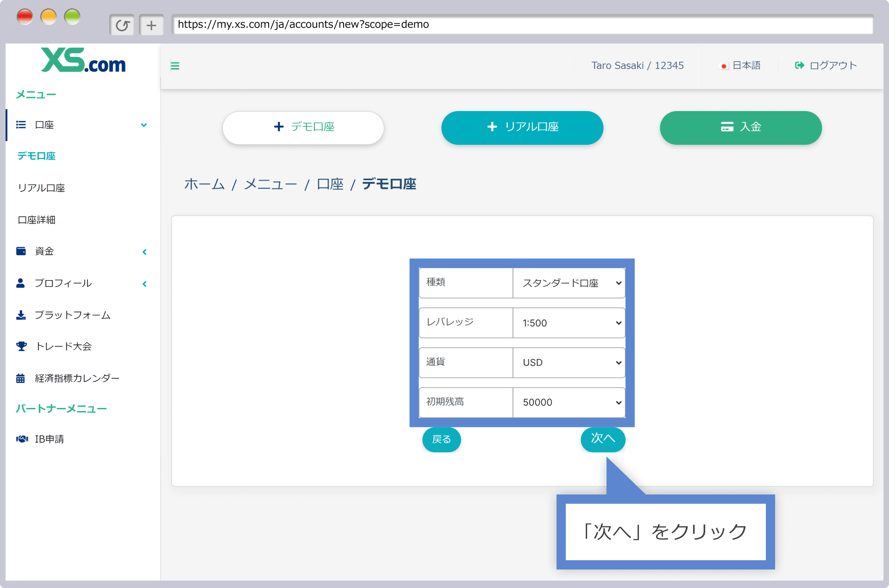Click the 種類 field label

[x=436, y=282]
